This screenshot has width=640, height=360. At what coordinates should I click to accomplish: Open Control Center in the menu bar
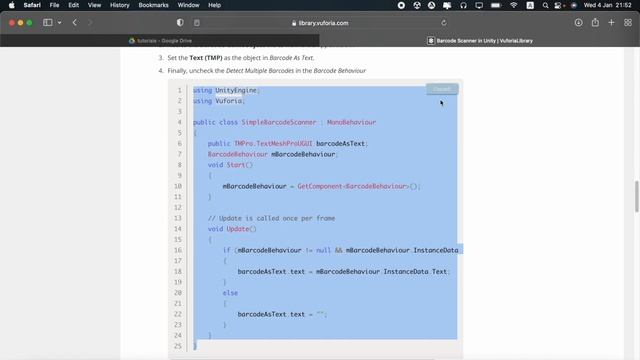(558, 5)
